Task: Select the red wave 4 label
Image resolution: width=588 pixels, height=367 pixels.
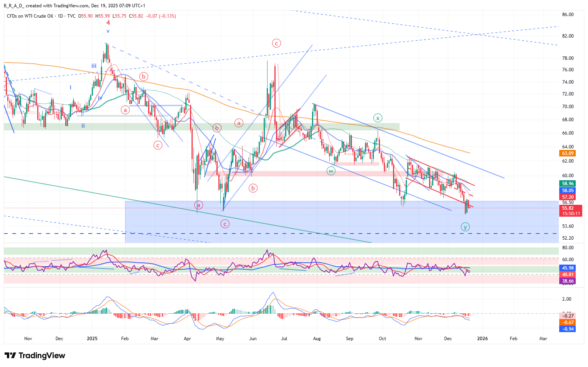Action: point(108,23)
